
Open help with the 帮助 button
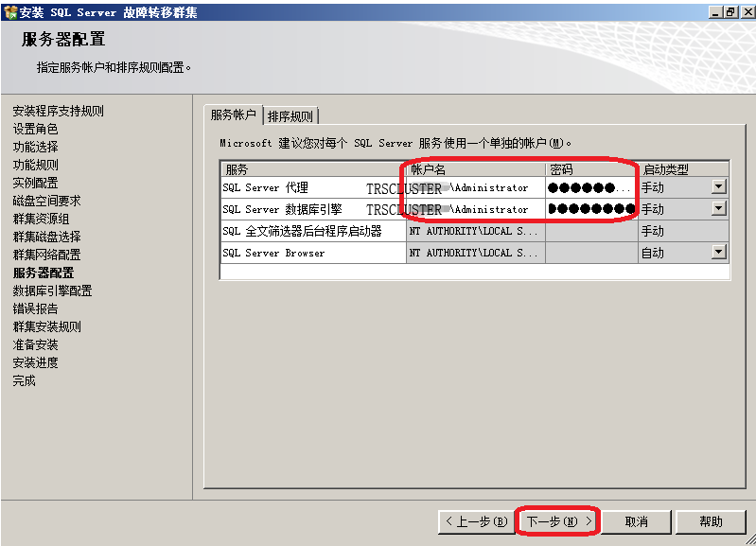[711, 522]
